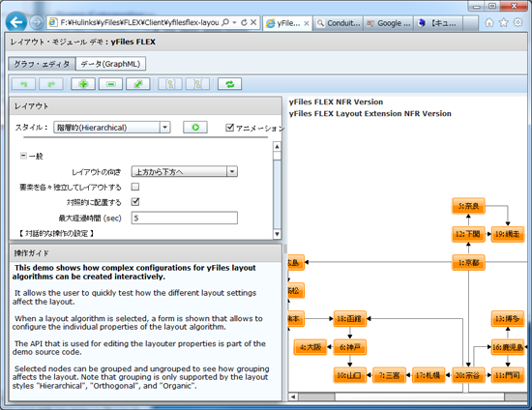Click the green reload graph icon
The height and width of the screenshot is (410, 532).
229,84
